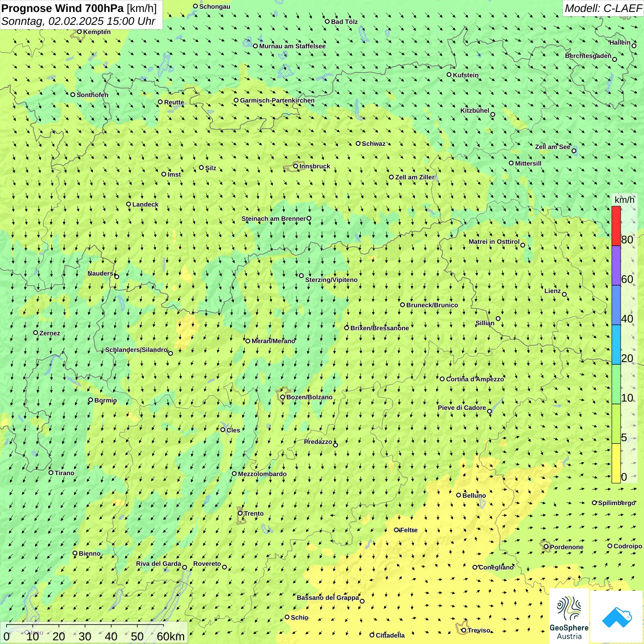Click the '60km' scale bar label
Screen dimensions: 644x644
pos(171,637)
